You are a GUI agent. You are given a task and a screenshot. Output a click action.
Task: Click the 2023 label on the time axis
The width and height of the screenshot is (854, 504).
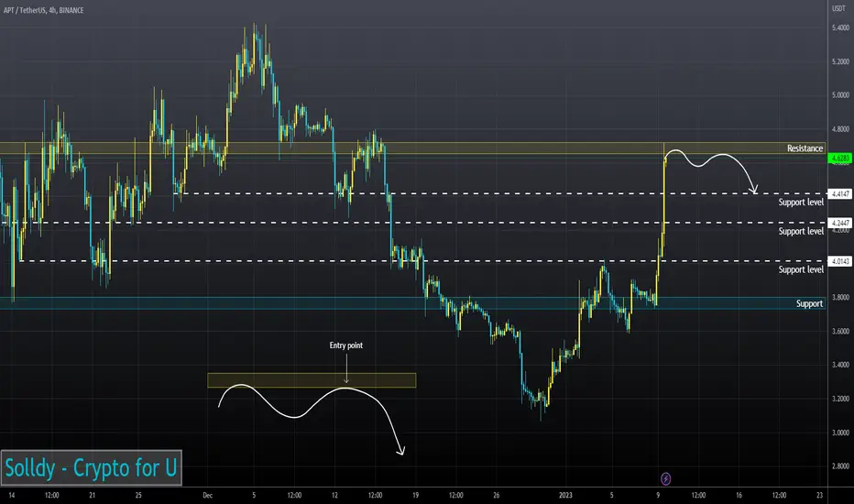(565, 495)
